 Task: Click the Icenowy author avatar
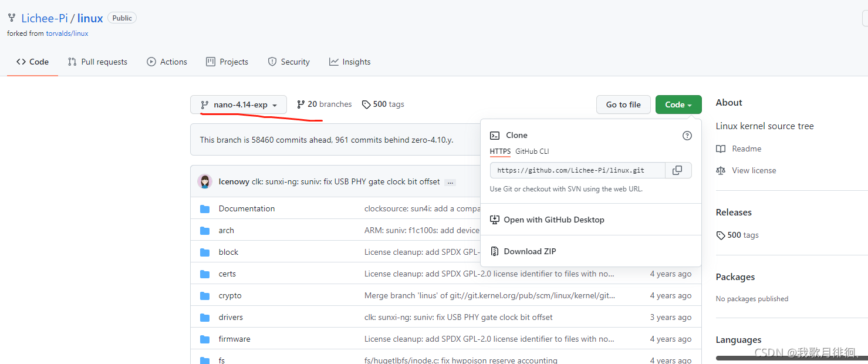(x=205, y=181)
